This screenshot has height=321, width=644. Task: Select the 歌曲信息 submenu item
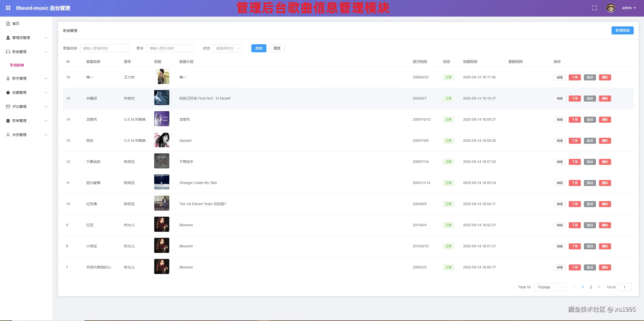pos(17,65)
